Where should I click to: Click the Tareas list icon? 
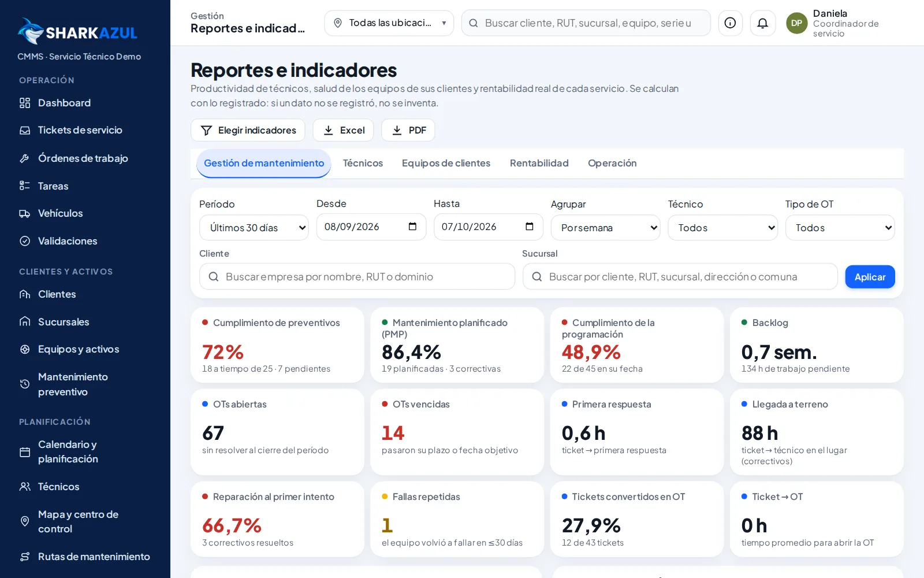[25, 186]
